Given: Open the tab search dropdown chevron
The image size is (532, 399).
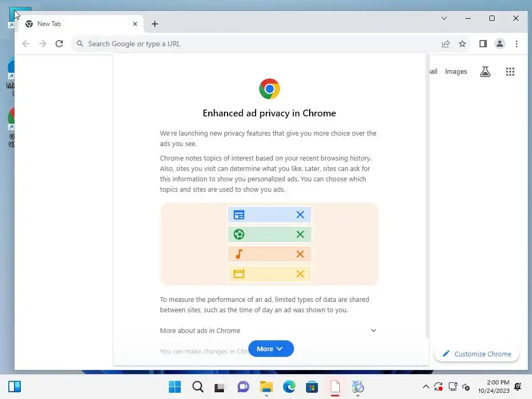Looking at the screenshot, I should [x=444, y=18].
